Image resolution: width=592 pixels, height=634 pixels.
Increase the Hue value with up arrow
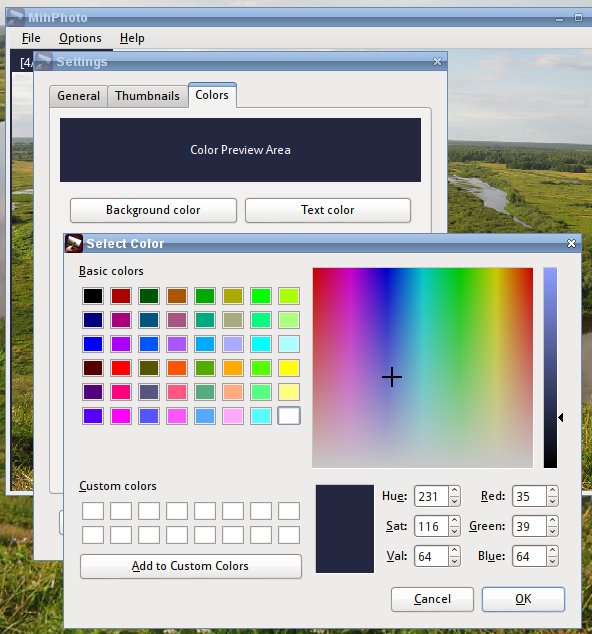pyautogui.click(x=455, y=491)
